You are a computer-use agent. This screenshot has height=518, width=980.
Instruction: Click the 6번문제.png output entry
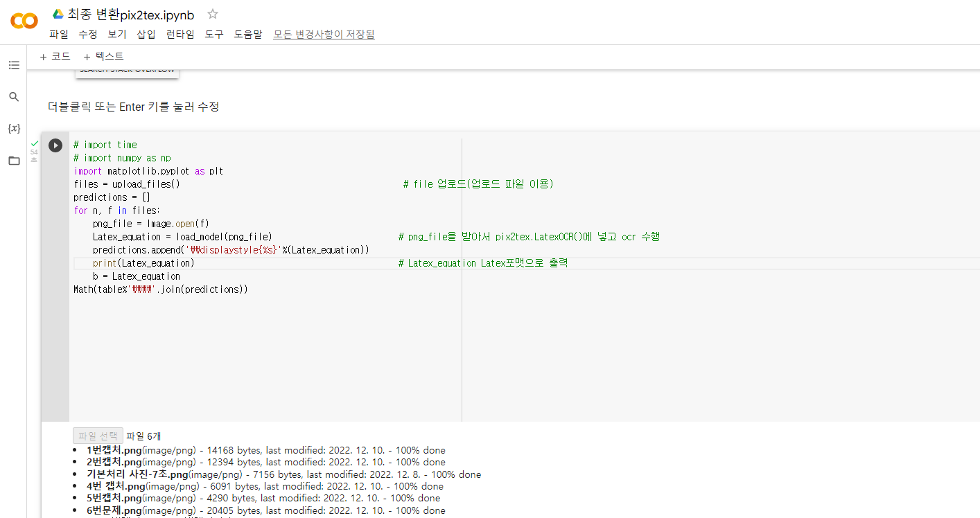pos(266,510)
